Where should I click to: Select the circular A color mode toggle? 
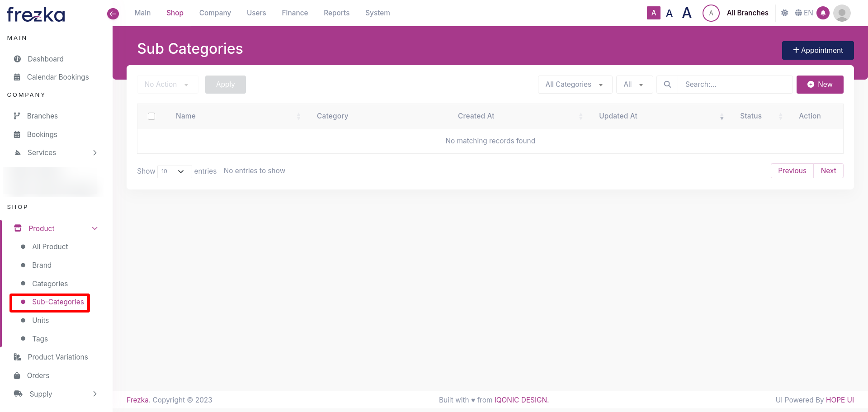711,13
